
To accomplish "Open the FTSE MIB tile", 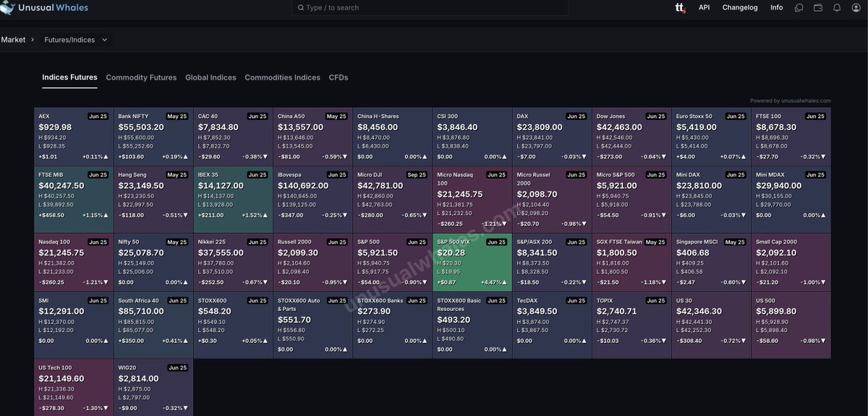I will coord(74,200).
